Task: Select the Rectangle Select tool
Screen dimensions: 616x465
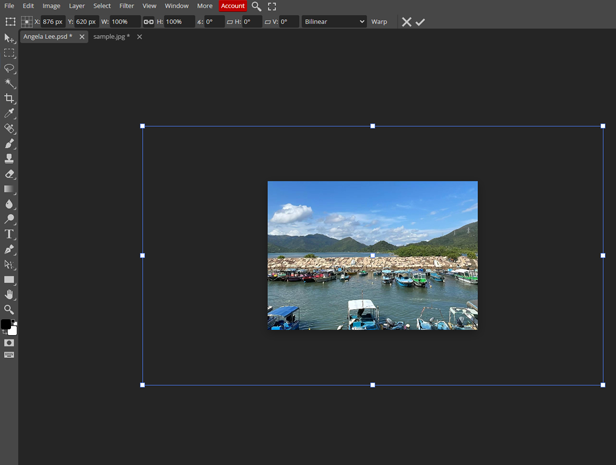Action: [9, 53]
